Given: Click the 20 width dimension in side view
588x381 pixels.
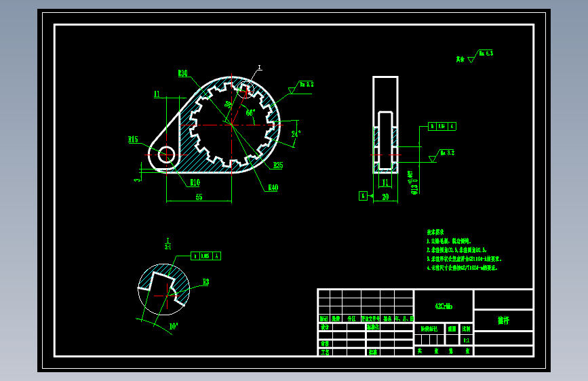Looking at the screenshot, I should (x=385, y=197).
